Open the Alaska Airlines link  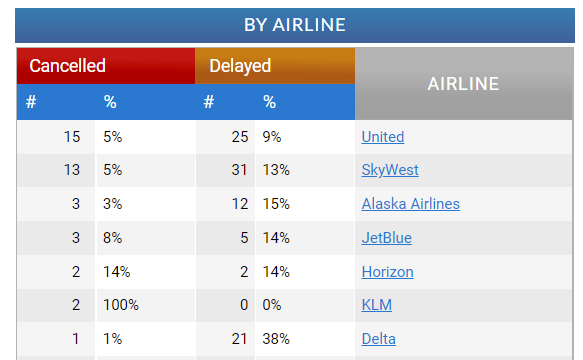(x=410, y=204)
